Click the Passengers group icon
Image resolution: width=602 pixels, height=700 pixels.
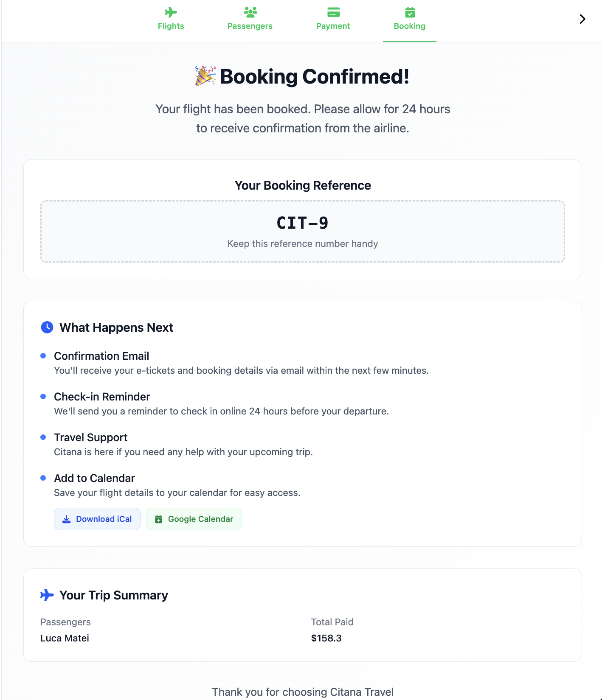[250, 12]
